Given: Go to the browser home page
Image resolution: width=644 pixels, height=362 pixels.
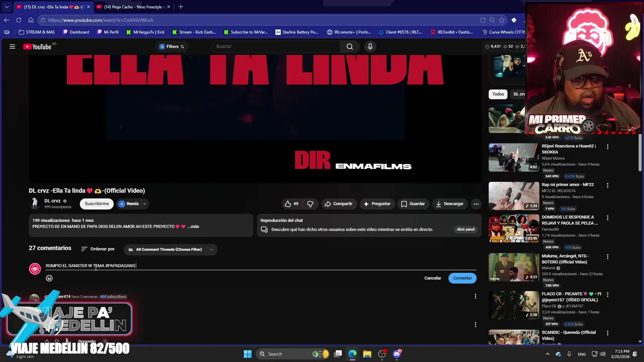Looking at the screenshot, I should (31, 20).
